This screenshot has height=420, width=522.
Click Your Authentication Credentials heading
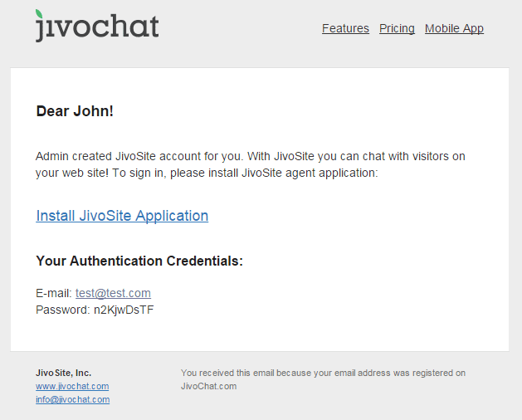pyautogui.click(x=139, y=261)
